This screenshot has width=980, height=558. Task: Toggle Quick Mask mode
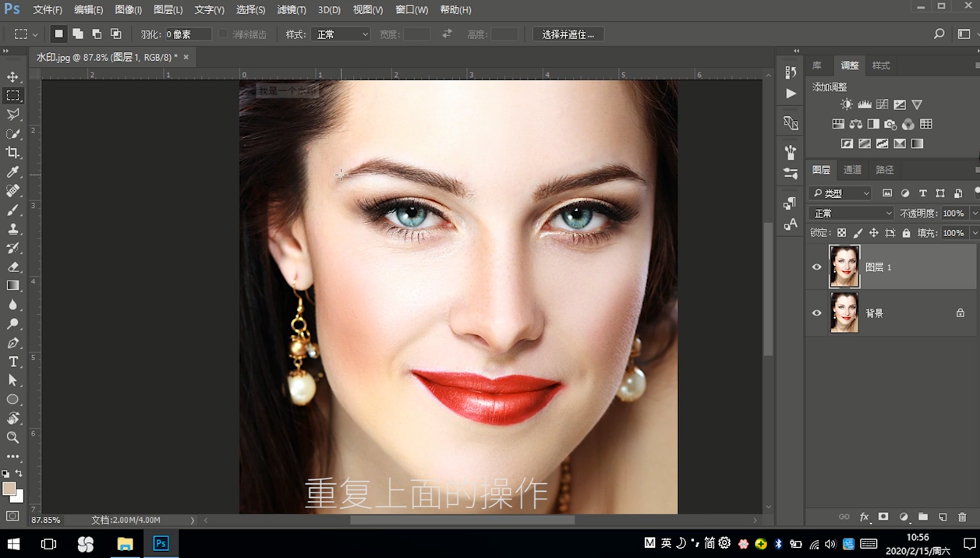click(12, 516)
